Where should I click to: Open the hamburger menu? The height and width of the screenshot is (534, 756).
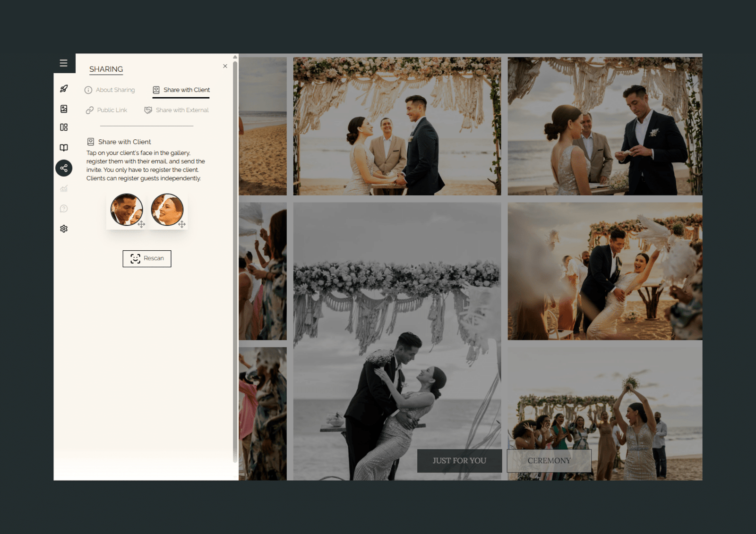point(63,63)
